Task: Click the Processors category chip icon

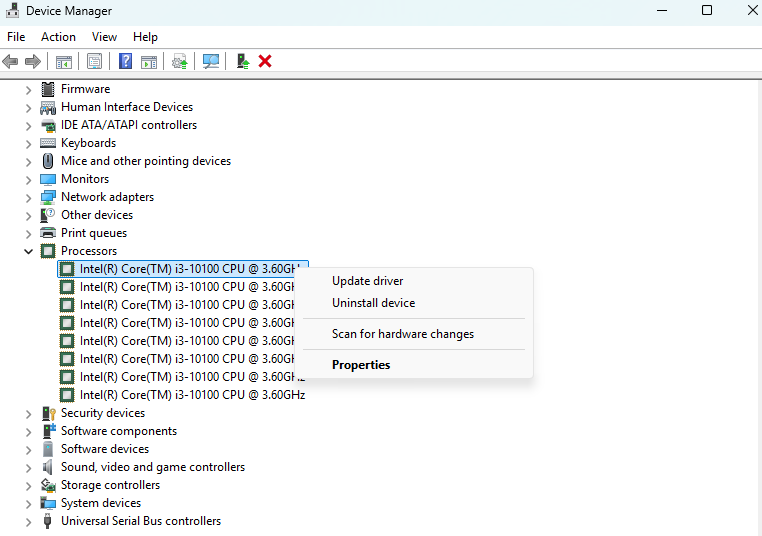Action: tap(48, 251)
